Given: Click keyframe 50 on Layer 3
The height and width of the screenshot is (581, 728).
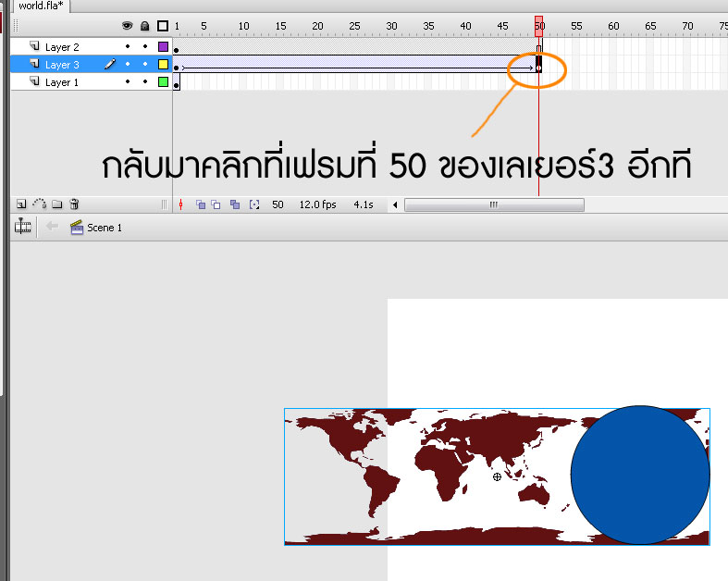Looking at the screenshot, I should 538,64.
